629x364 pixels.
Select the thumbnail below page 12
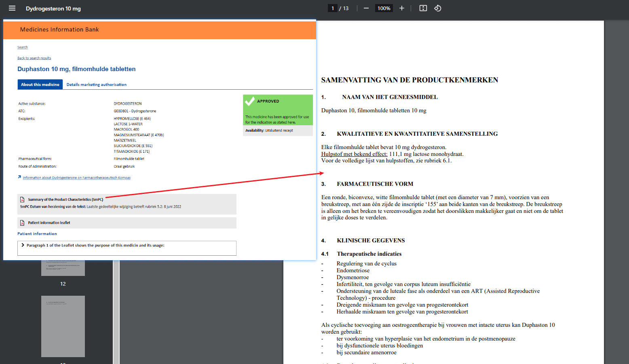63,326
